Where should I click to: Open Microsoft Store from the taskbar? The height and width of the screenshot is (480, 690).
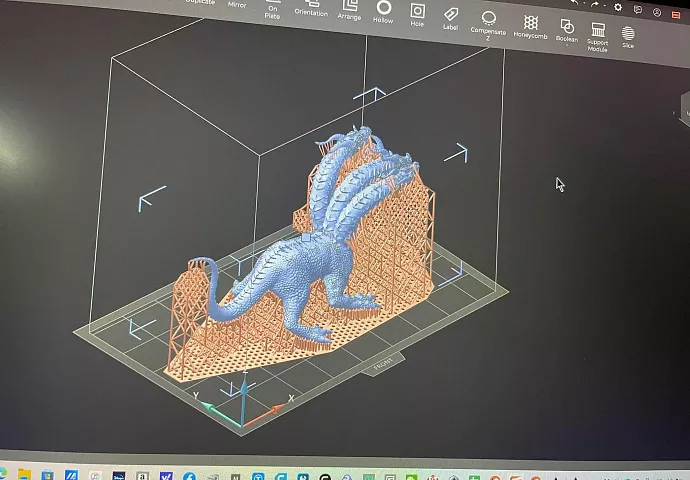pyautogui.click(x=48, y=476)
